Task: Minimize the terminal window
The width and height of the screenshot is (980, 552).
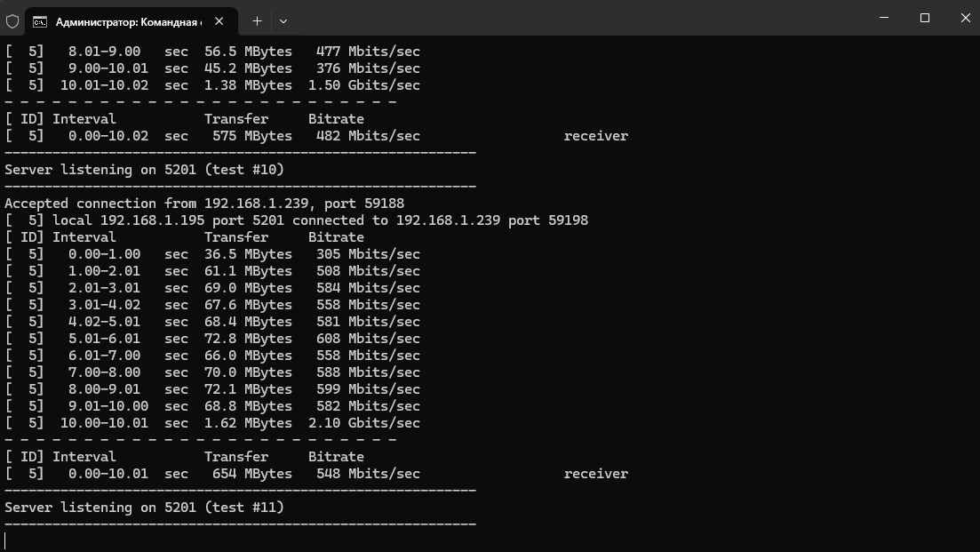Action: [884, 18]
